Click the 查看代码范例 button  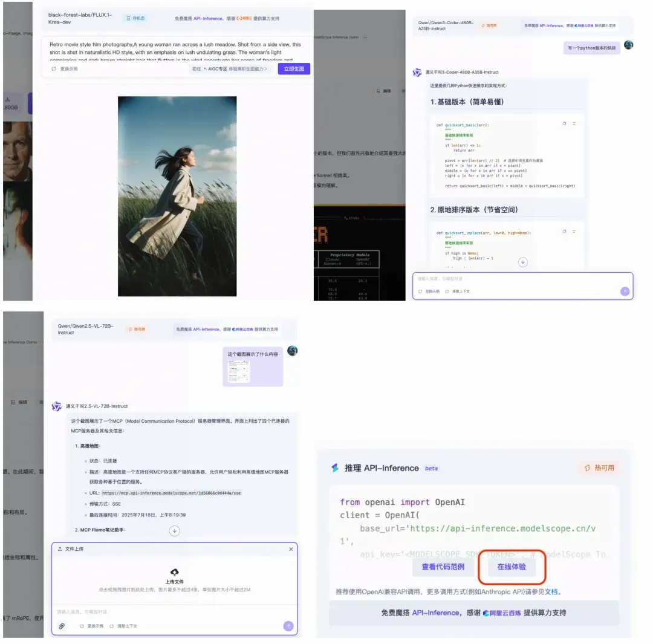(443, 567)
